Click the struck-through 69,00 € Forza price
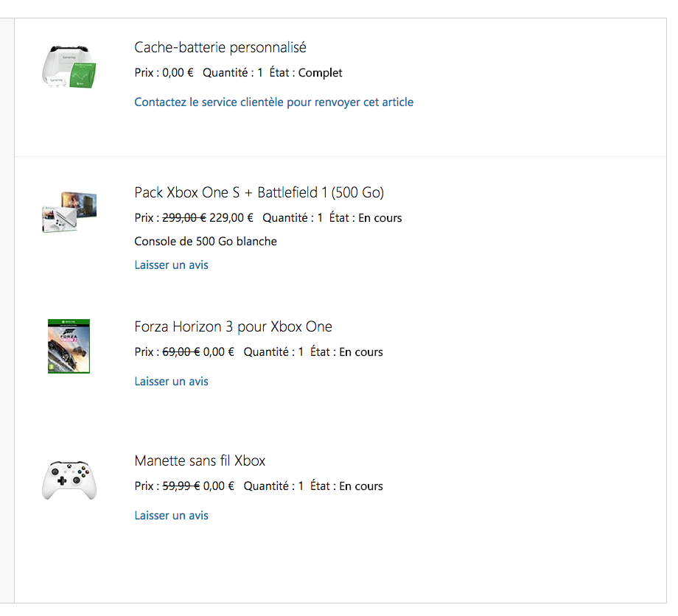Image resolution: width=678 pixels, height=616 pixels. point(181,351)
